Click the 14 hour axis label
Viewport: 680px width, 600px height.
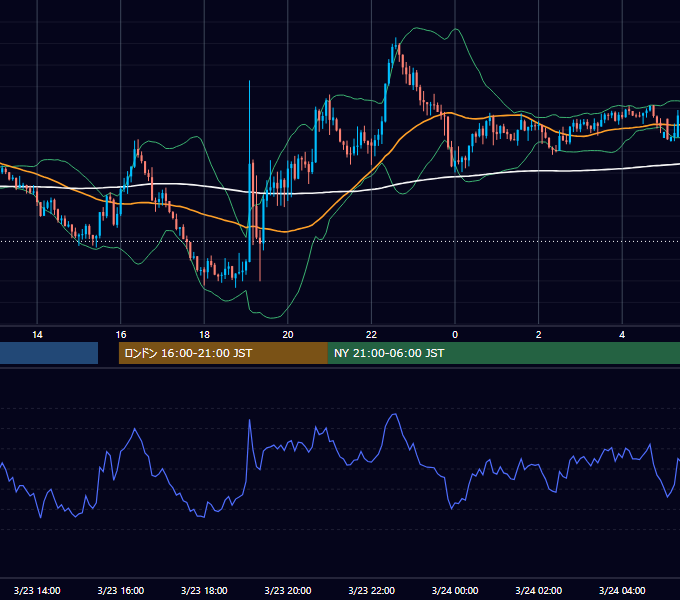(37, 335)
